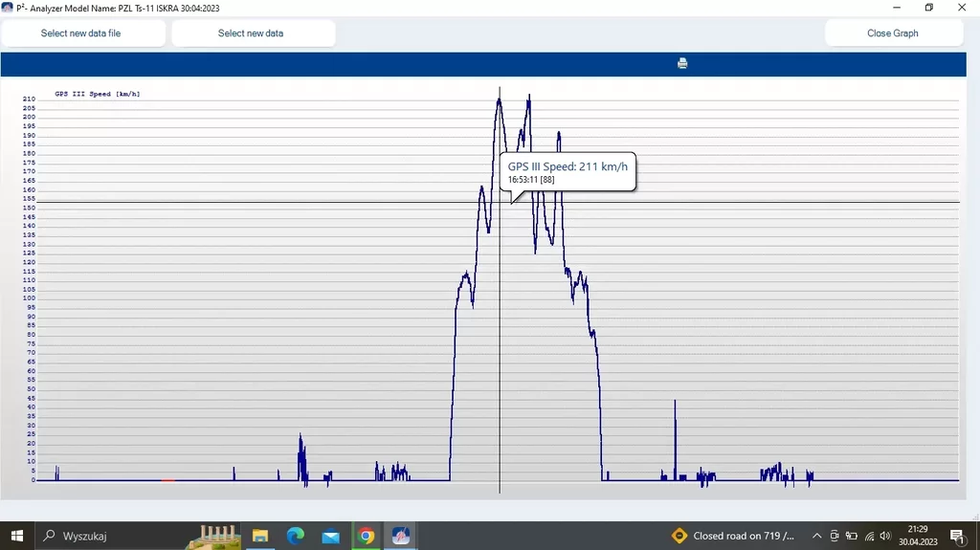The image size is (980, 550).
Task: Open the notification center icon
Action: pyautogui.click(x=956, y=536)
